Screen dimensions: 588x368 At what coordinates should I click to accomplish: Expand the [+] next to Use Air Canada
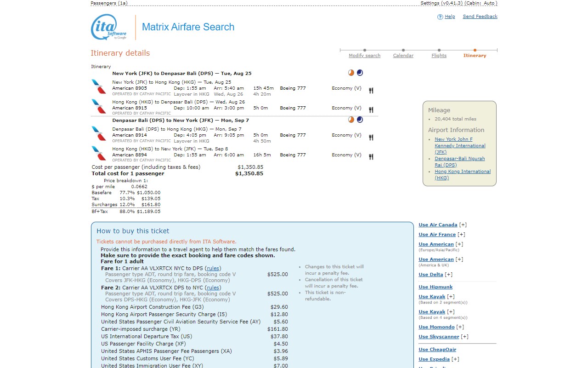point(463,225)
